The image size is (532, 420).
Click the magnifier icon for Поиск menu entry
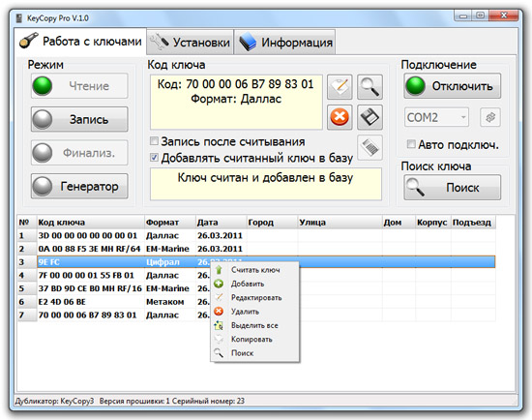pyautogui.click(x=219, y=353)
